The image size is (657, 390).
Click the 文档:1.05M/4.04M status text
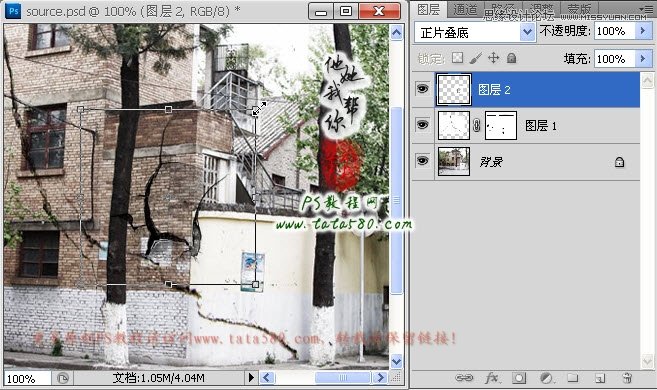click(158, 378)
